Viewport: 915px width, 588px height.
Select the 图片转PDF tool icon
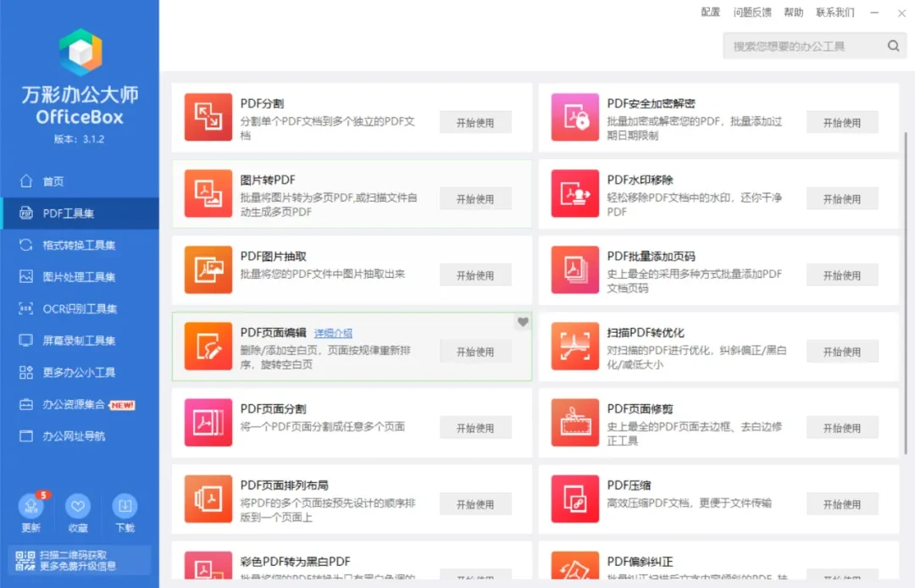[x=208, y=198]
